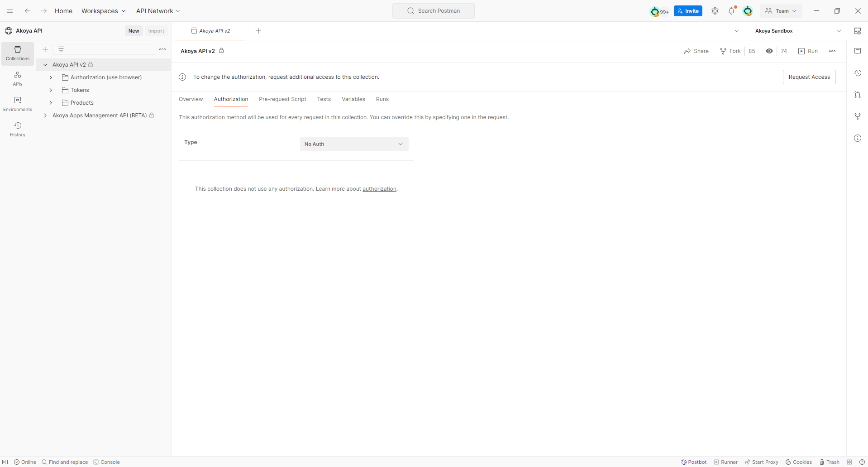The image size is (868, 467).
Task: Click the Search Postman field
Action: pyautogui.click(x=434, y=11)
